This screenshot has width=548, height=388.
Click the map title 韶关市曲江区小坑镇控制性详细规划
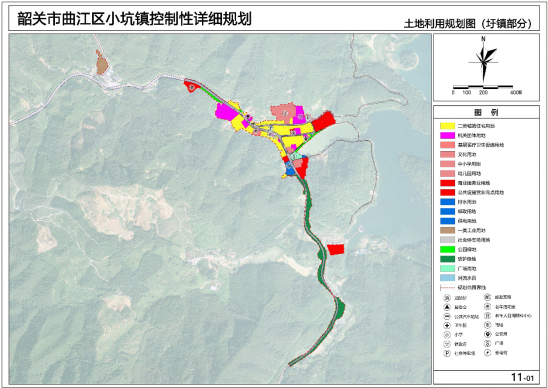(x=134, y=19)
